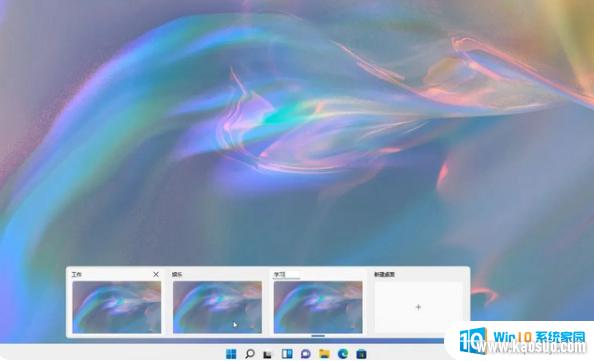Click the 工作 desktop name label
594x361 pixels.
[x=77, y=274]
